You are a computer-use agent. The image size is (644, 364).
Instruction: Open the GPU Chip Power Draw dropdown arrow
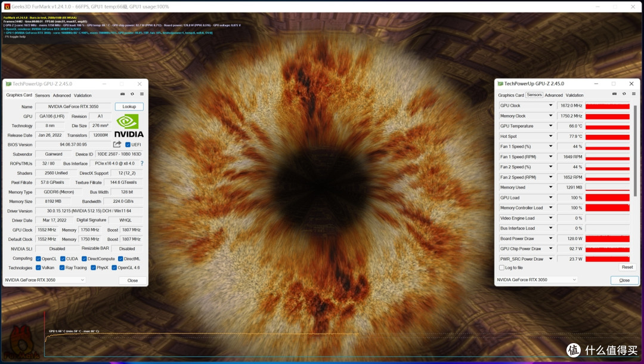(551, 249)
